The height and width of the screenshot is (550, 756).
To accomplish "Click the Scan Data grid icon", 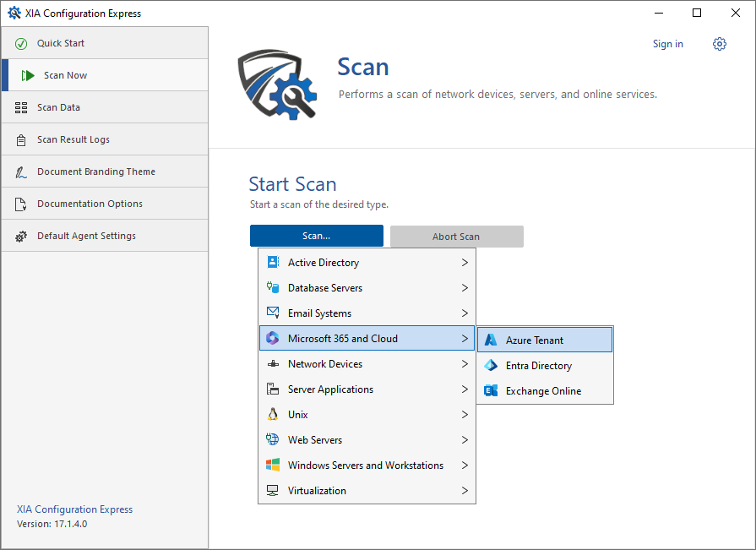I will pyautogui.click(x=21, y=107).
